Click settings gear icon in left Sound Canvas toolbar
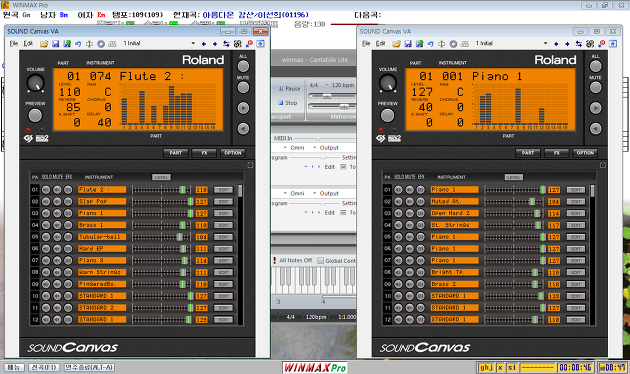Screen dimensions: 630x374 [x=101, y=43]
